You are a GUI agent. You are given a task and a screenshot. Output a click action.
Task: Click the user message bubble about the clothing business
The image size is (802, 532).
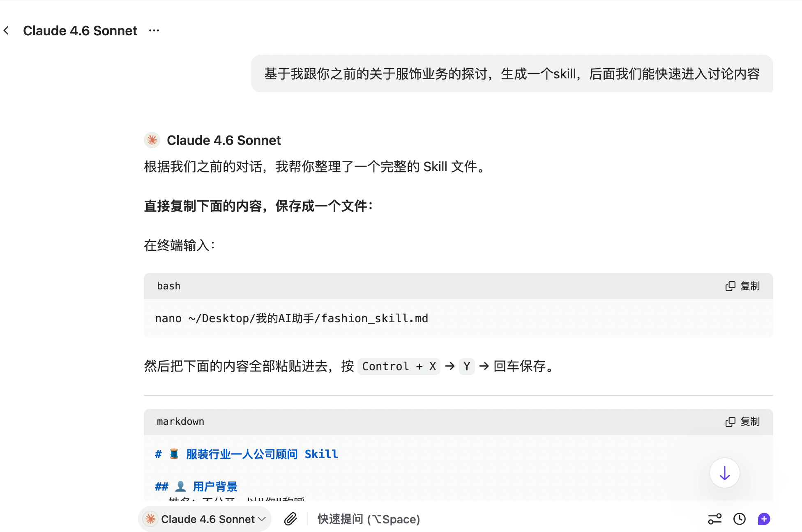pos(512,74)
